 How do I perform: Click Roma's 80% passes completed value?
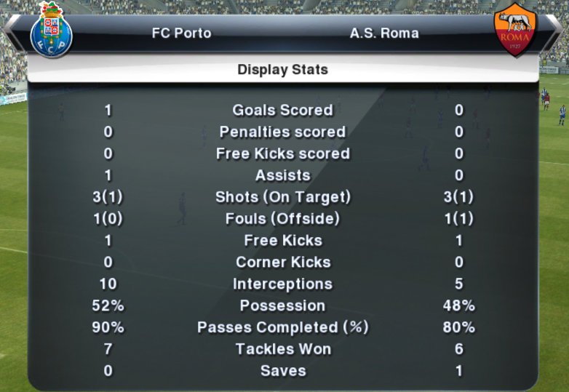(458, 327)
